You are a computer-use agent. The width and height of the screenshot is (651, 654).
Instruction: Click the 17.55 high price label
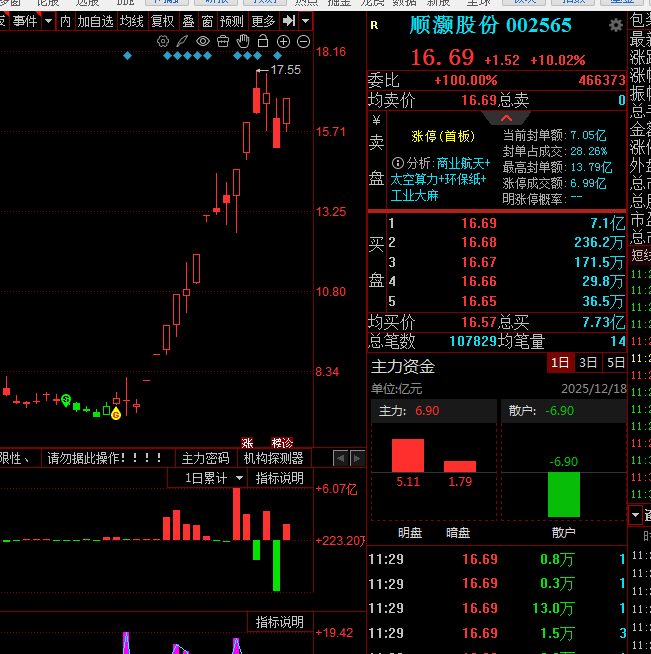point(286,70)
